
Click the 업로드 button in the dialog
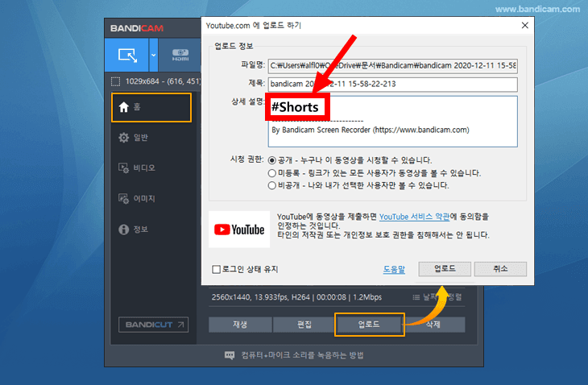coord(445,269)
